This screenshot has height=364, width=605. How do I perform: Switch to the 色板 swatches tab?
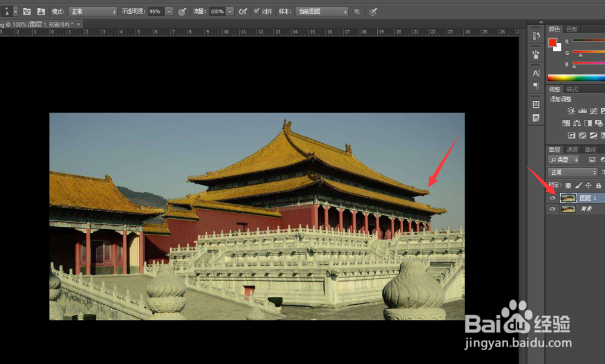point(572,29)
